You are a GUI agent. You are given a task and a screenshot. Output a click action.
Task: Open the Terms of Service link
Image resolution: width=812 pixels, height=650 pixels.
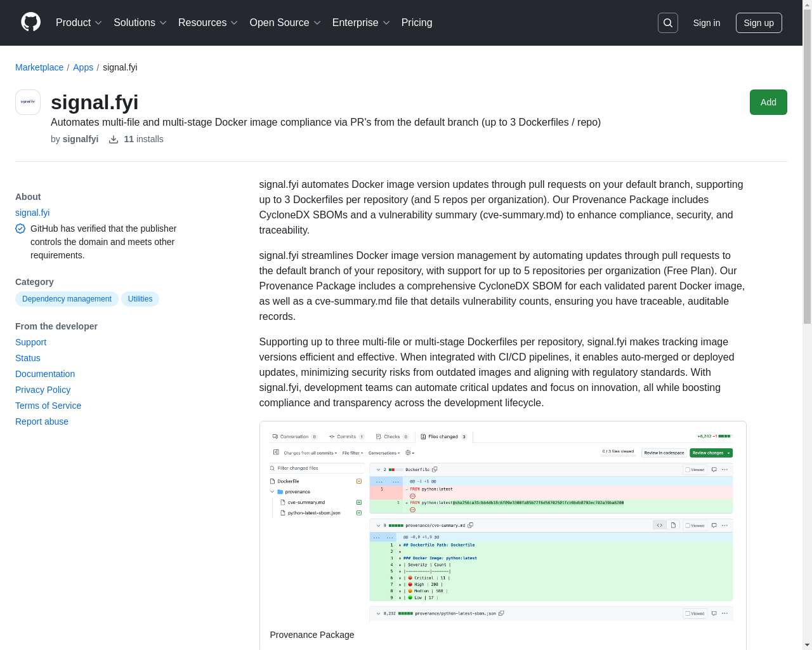48,406
